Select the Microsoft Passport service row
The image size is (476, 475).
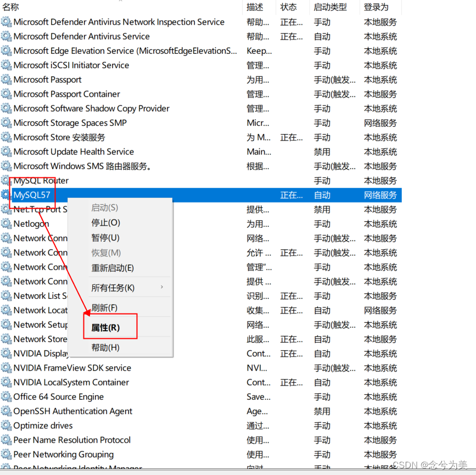click(48, 80)
